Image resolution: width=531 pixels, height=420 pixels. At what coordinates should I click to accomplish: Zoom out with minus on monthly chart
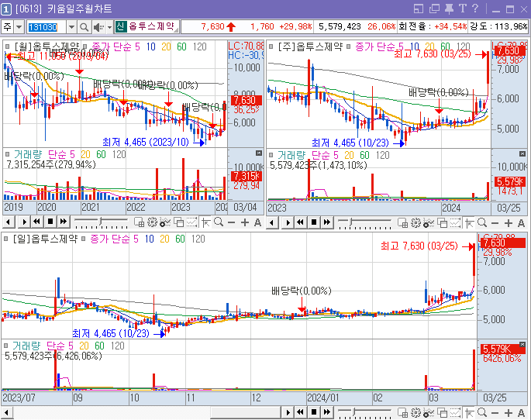[x=231, y=222]
